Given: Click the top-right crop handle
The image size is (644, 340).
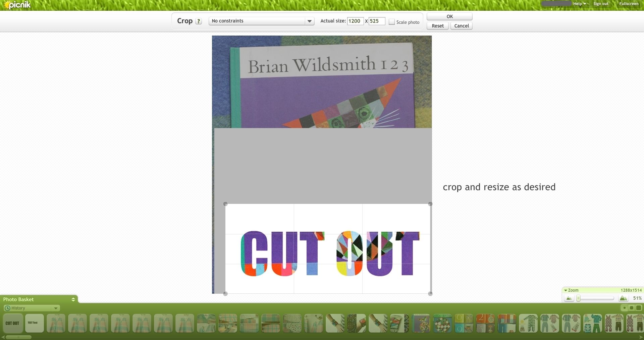Looking at the screenshot, I should tap(430, 204).
